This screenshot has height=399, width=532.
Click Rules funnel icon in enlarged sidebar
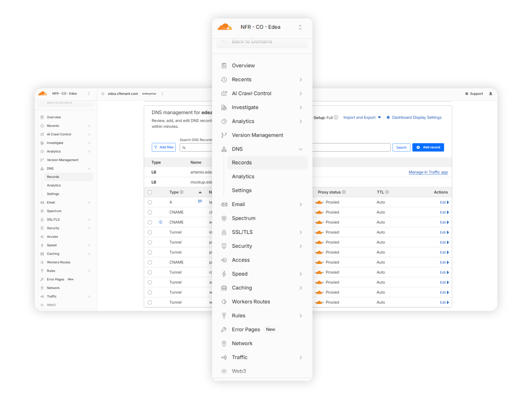tap(224, 316)
